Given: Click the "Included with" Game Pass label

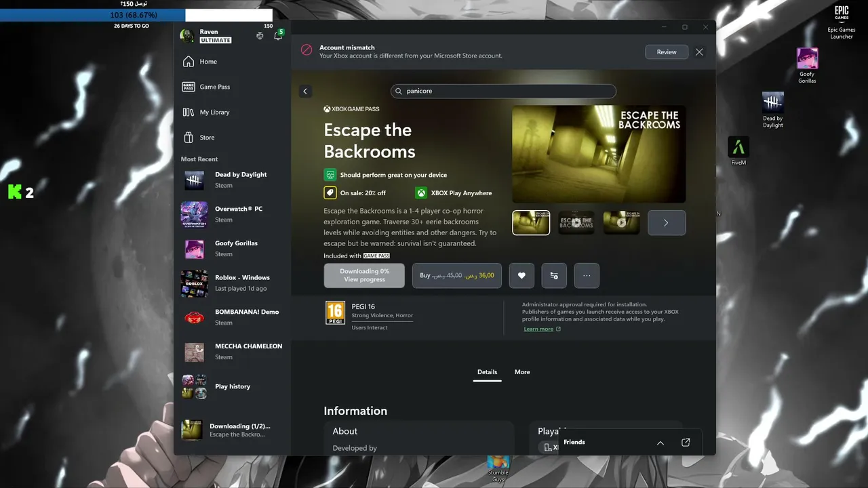Looking at the screenshot, I should click(x=357, y=256).
